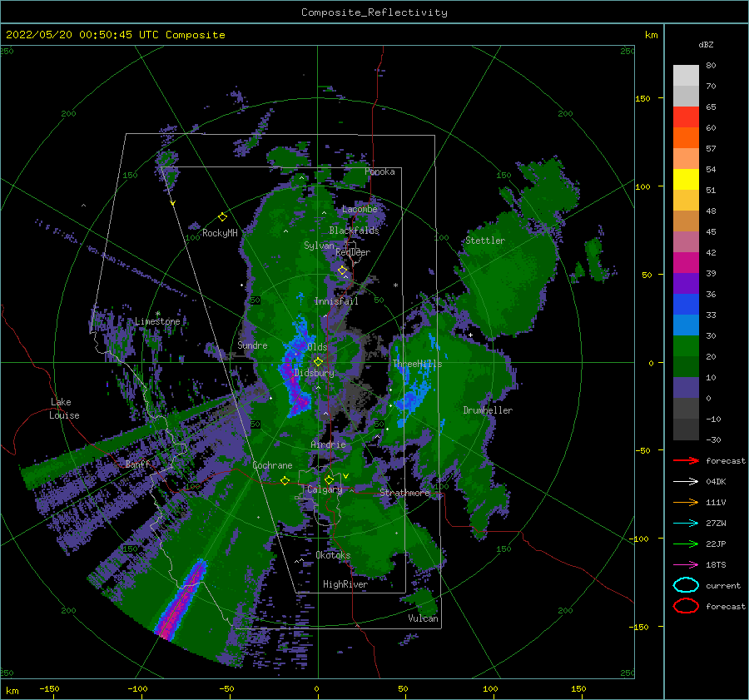Click the Didsbury town label
This screenshot has height=700, width=749.
[x=315, y=373]
